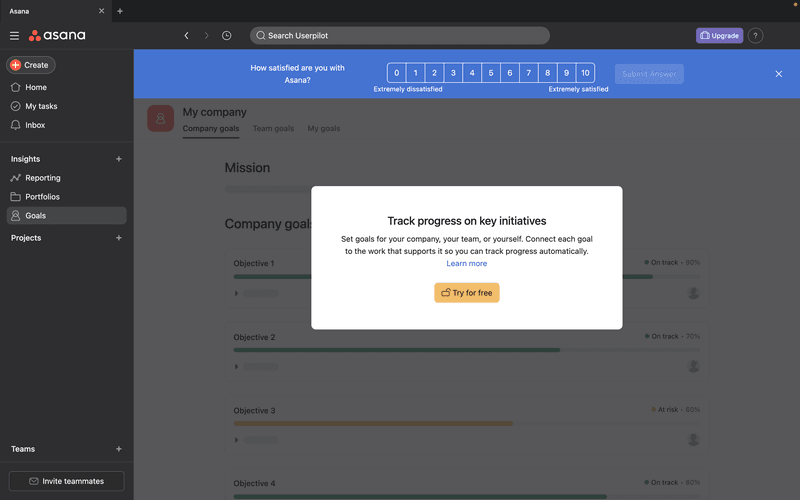
Task: Click the 'On track · 70%' status
Action: coord(672,336)
